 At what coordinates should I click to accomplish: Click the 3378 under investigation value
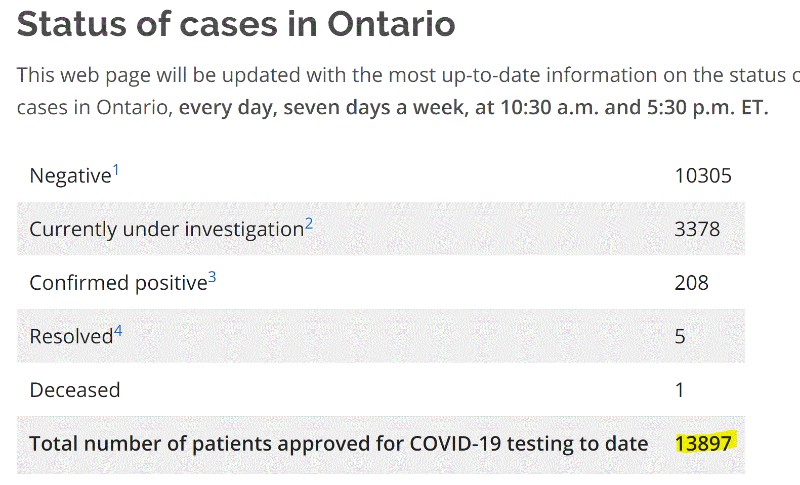tap(697, 229)
